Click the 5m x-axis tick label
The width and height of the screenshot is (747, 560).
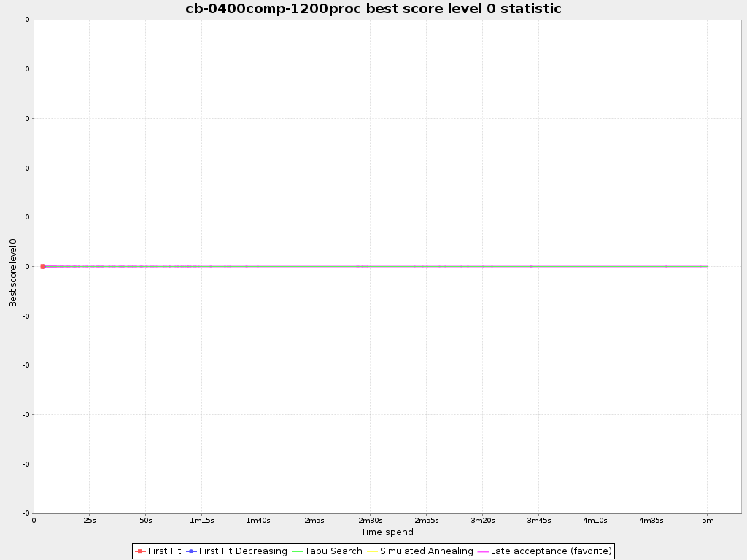pos(707,521)
